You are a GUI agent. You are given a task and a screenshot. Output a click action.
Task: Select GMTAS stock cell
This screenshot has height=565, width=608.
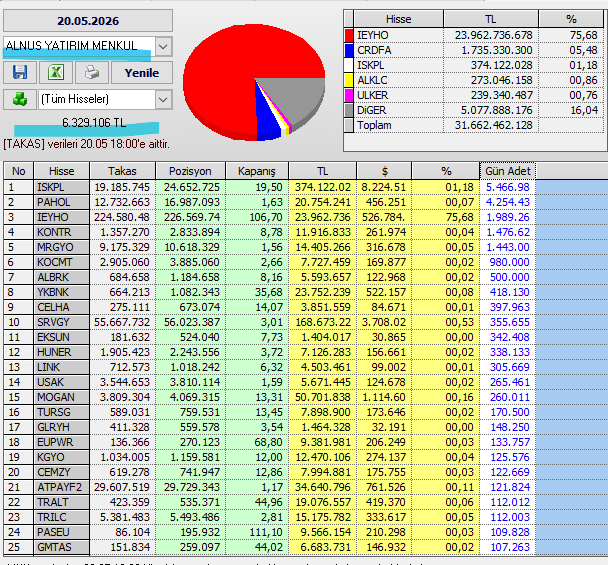(x=62, y=547)
